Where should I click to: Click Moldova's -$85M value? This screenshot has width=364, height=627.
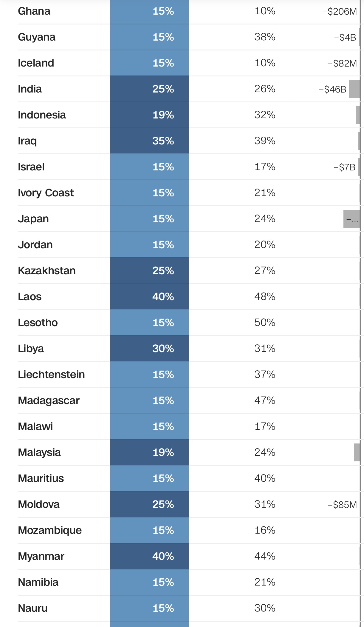coord(342,505)
